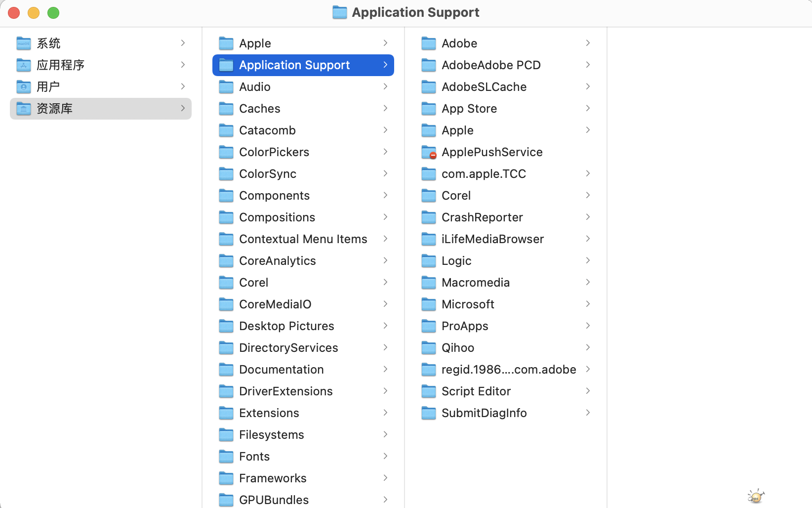The height and width of the screenshot is (508, 812).
Task: Select Apple in the Application Support column
Action: pyautogui.click(x=506, y=130)
